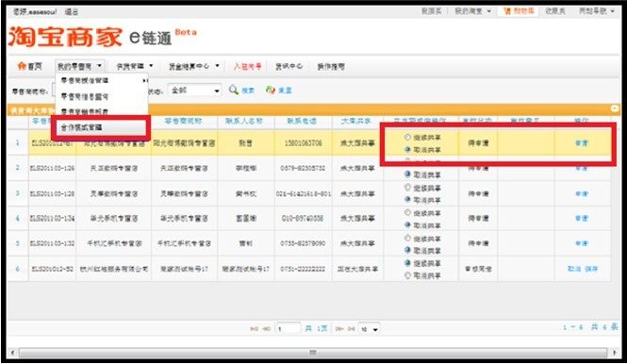Click the magnifier search icon
This screenshot has height=364, width=627.
coord(234,90)
